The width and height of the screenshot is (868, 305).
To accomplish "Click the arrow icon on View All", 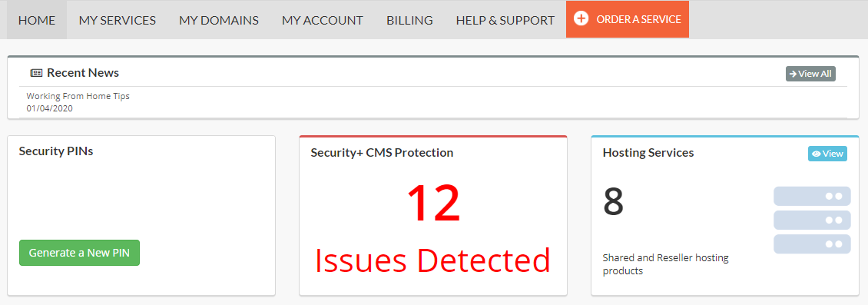I will coord(793,75).
